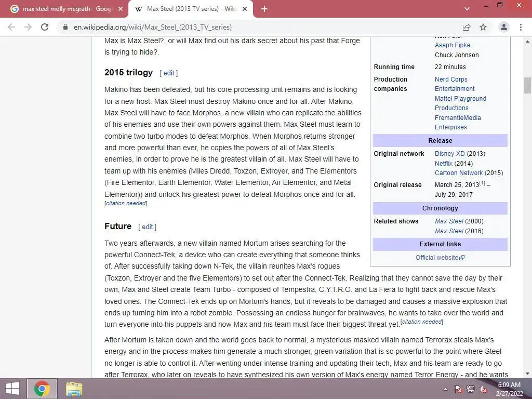Viewport: 532px width, 399px height.
Task: Click the scrollbar down arrow
Action: pyautogui.click(x=527, y=374)
